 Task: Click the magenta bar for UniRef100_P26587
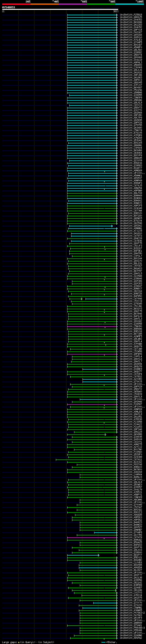pyautogui.click(x=92, y=405)
